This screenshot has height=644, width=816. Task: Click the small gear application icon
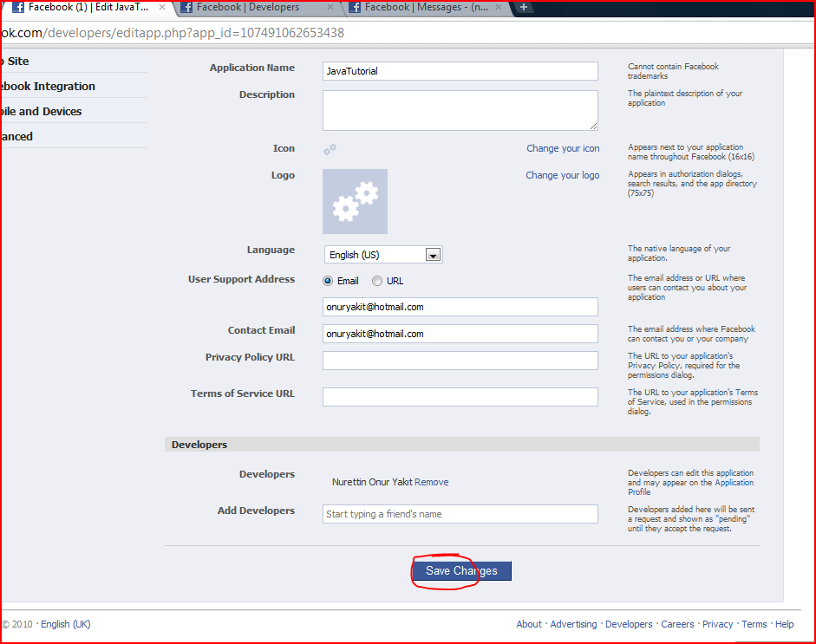coord(330,150)
